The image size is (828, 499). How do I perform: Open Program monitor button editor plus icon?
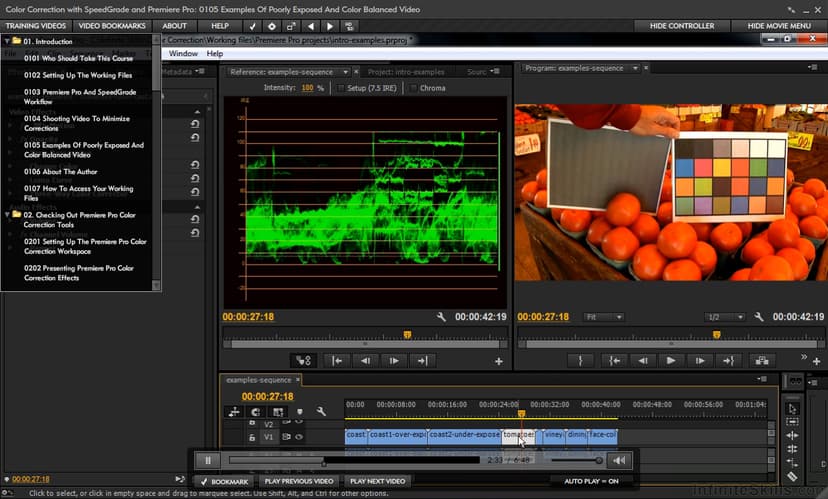tap(816, 362)
